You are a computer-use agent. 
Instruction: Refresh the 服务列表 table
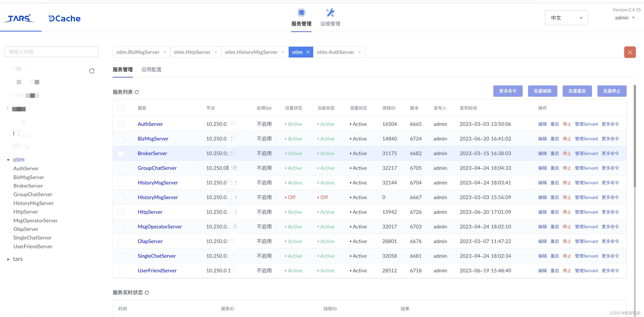click(x=137, y=92)
